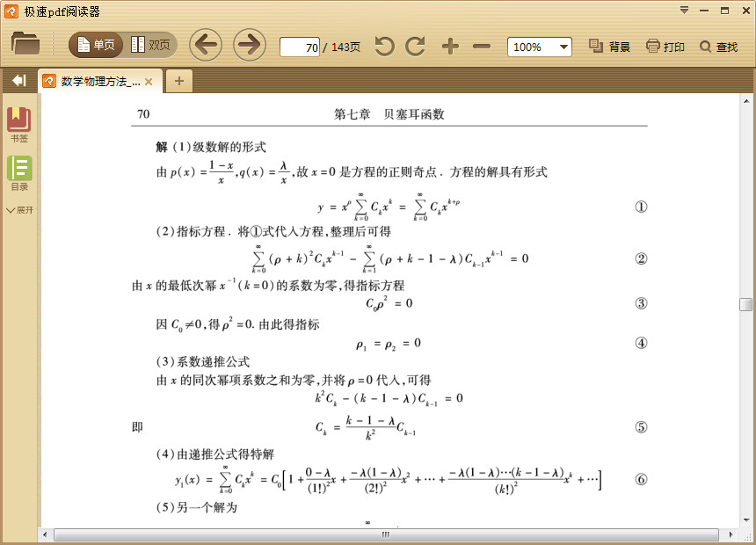
Task: Click the total pages text 143页
Action: coord(346,47)
